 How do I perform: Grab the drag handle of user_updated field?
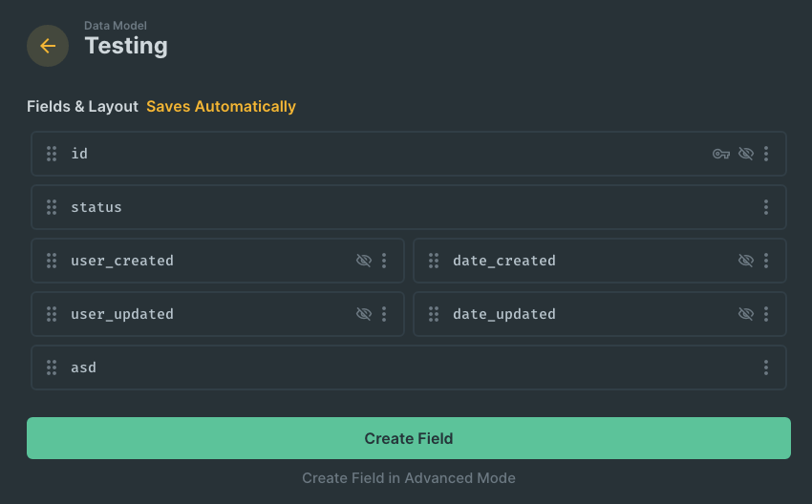[52, 314]
